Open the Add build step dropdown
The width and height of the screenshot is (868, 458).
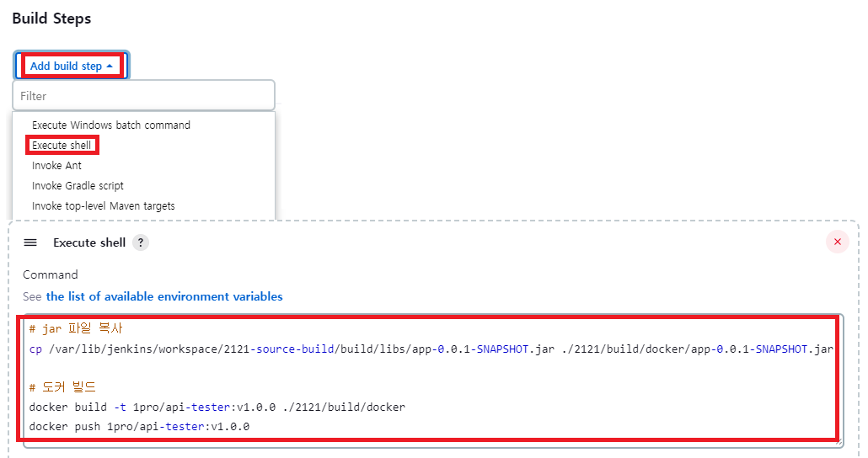72,66
